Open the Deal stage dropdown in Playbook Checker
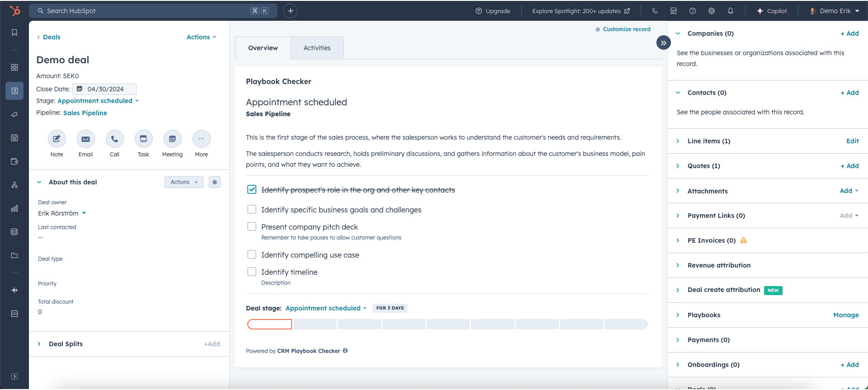 326,308
